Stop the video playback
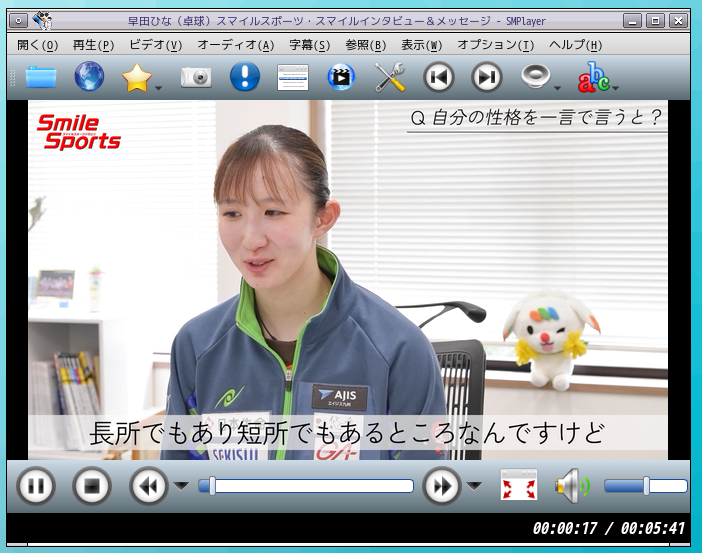Viewport: 702px width, 553px height. tap(92, 486)
